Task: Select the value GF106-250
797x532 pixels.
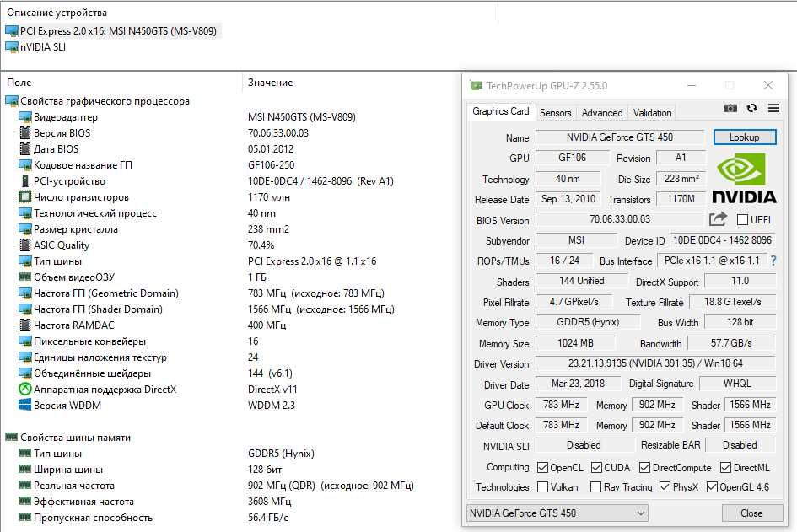Action: coord(271,165)
